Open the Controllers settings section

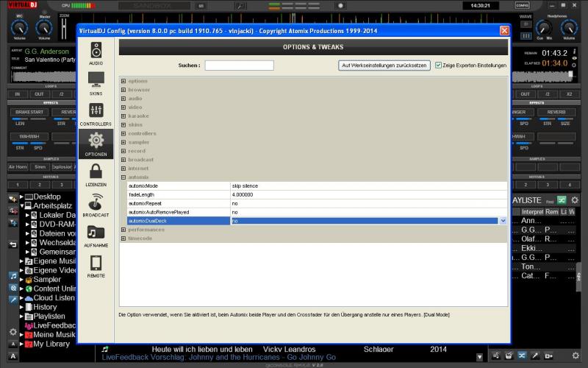coord(96,114)
